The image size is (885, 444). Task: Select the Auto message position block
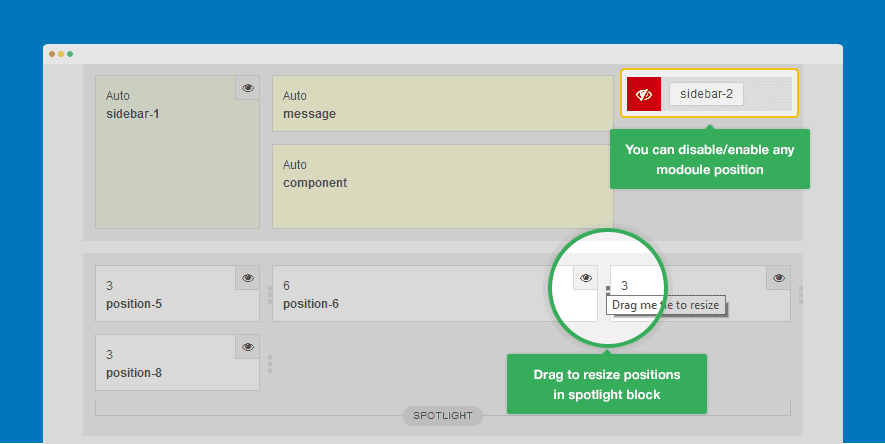pyautogui.click(x=442, y=103)
